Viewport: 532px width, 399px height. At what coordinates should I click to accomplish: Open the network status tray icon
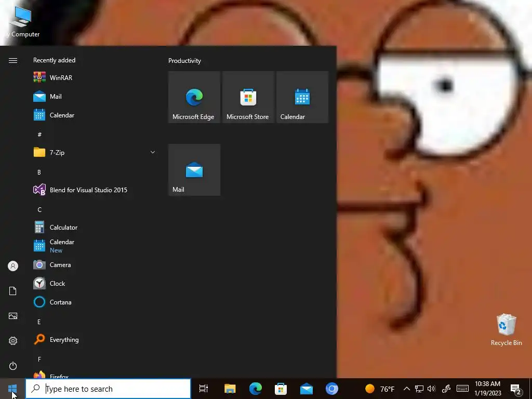coord(419,389)
